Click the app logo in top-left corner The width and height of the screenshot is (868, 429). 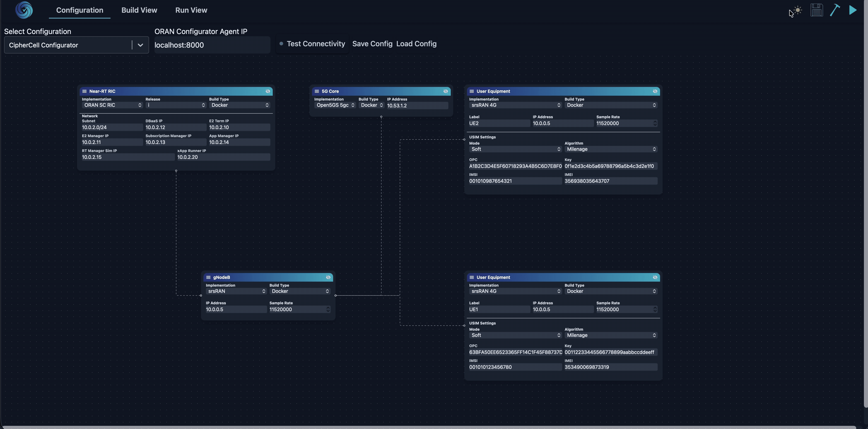tap(24, 10)
